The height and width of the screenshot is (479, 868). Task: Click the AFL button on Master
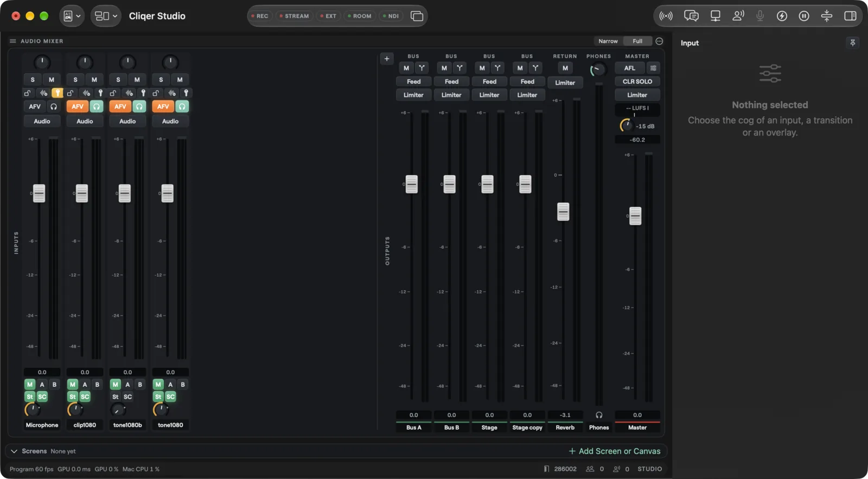629,68
